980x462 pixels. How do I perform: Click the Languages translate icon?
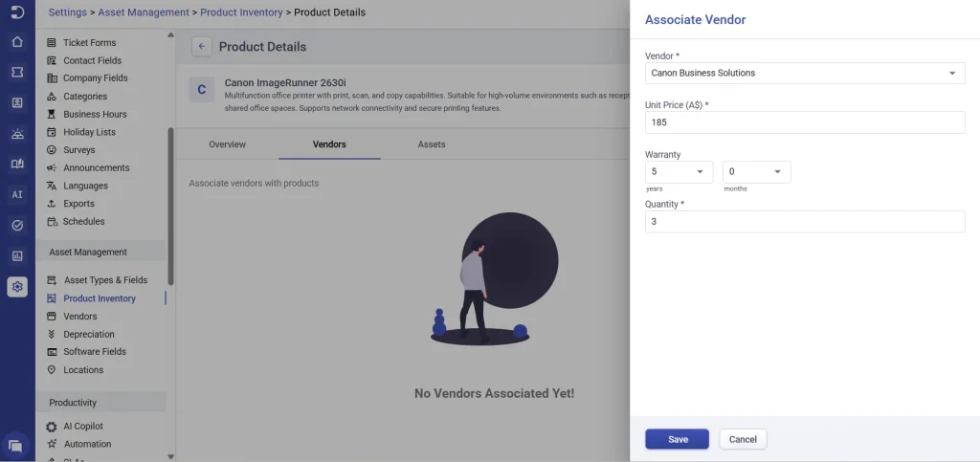pos(52,187)
